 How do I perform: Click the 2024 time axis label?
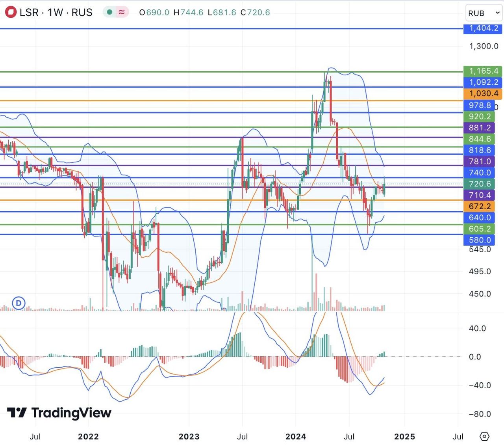click(296, 436)
